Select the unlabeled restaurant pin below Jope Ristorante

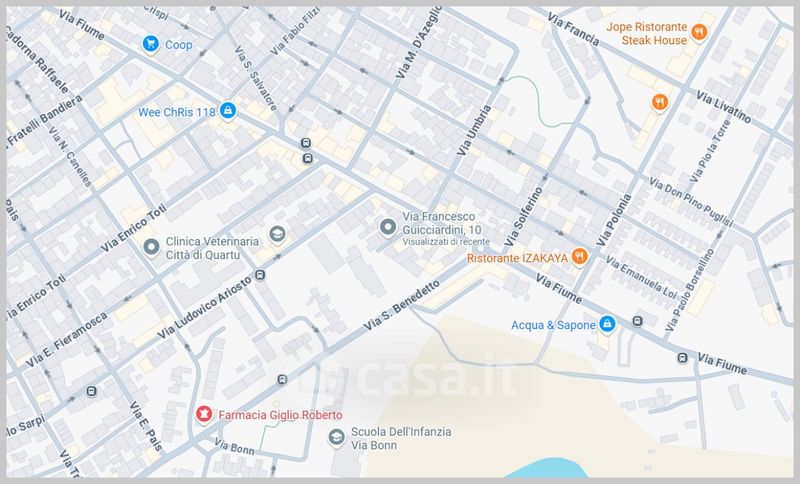[660, 102]
